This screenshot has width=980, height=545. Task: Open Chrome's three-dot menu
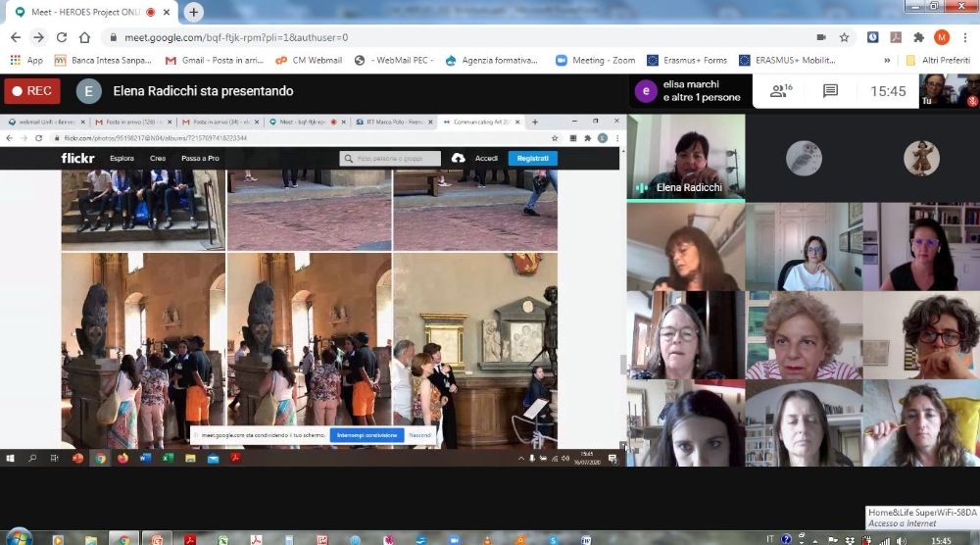(x=965, y=37)
